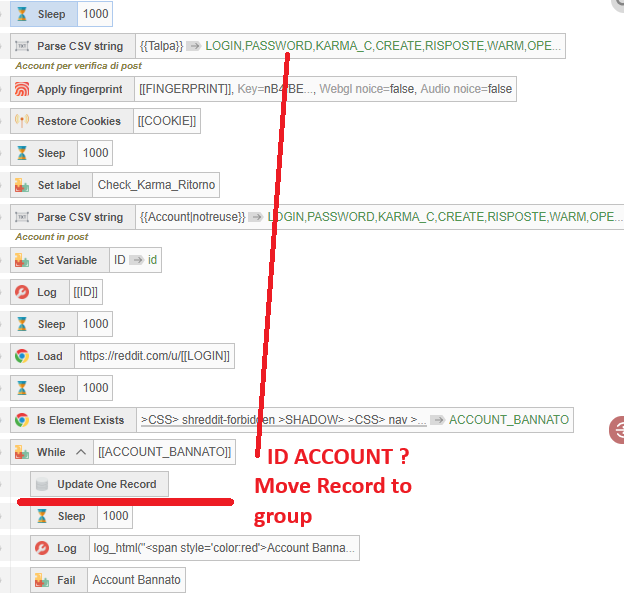Screen dimensions: 624x594
Task: Click the database icon of Update One Record
Action: click(42, 484)
